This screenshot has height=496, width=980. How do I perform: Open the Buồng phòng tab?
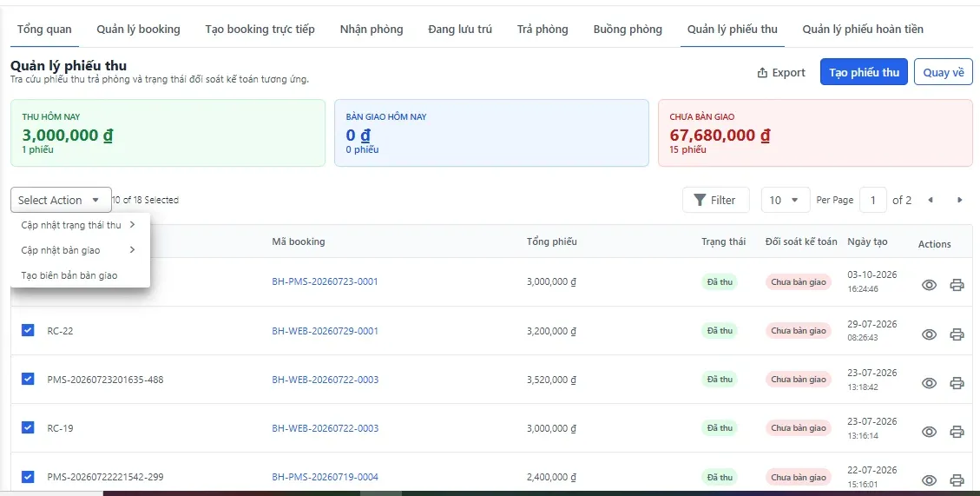628,30
